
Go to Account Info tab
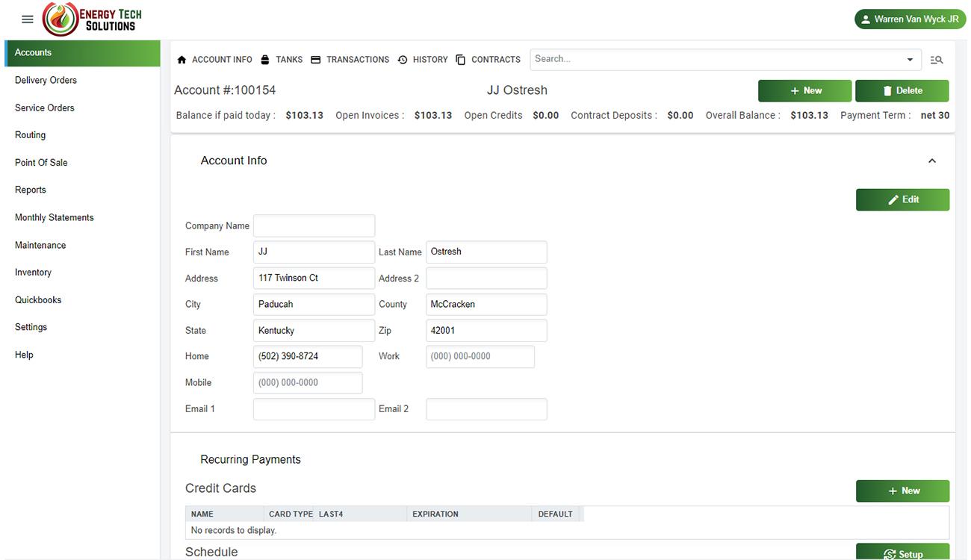(x=215, y=60)
